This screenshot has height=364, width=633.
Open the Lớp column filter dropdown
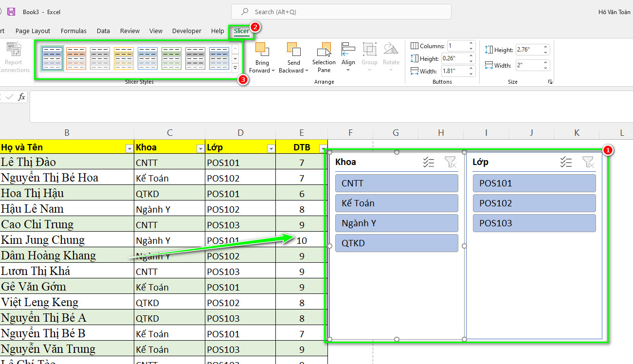tap(271, 148)
